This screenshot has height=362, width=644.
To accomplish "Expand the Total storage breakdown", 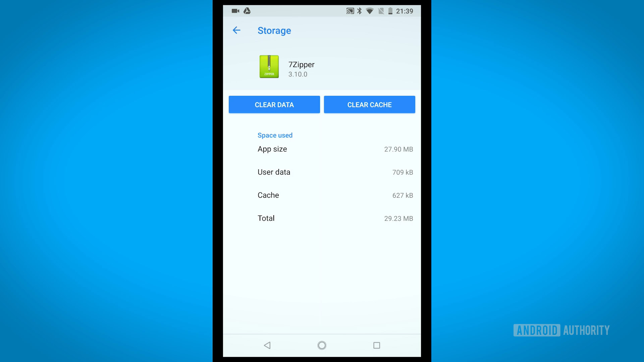I will tap(322, 218).
